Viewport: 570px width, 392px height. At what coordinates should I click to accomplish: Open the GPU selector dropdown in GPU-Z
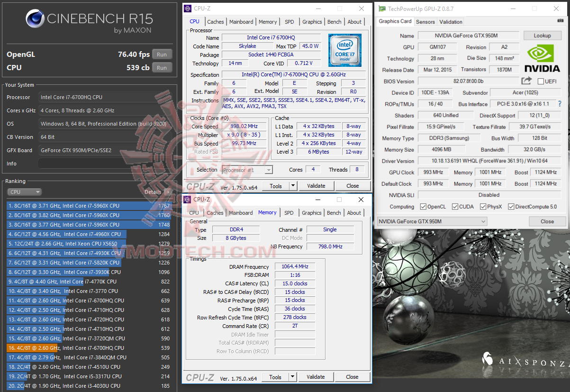tap(432, 221)
